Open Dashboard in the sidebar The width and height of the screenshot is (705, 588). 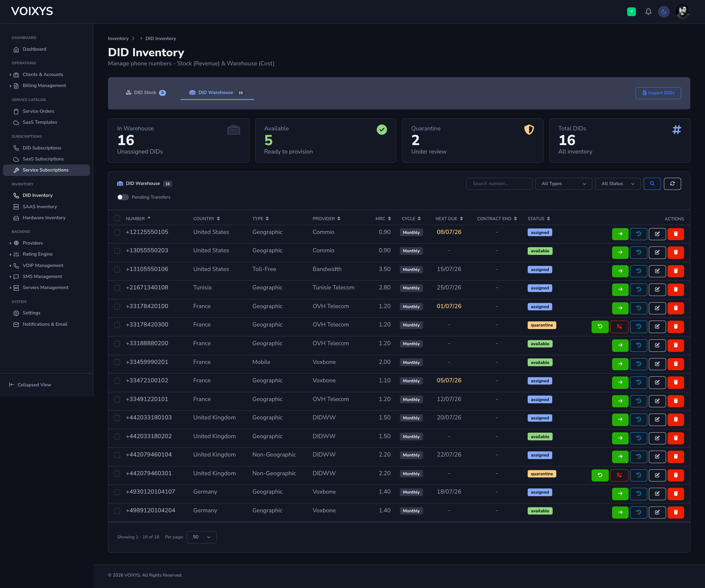coord(34,49)
